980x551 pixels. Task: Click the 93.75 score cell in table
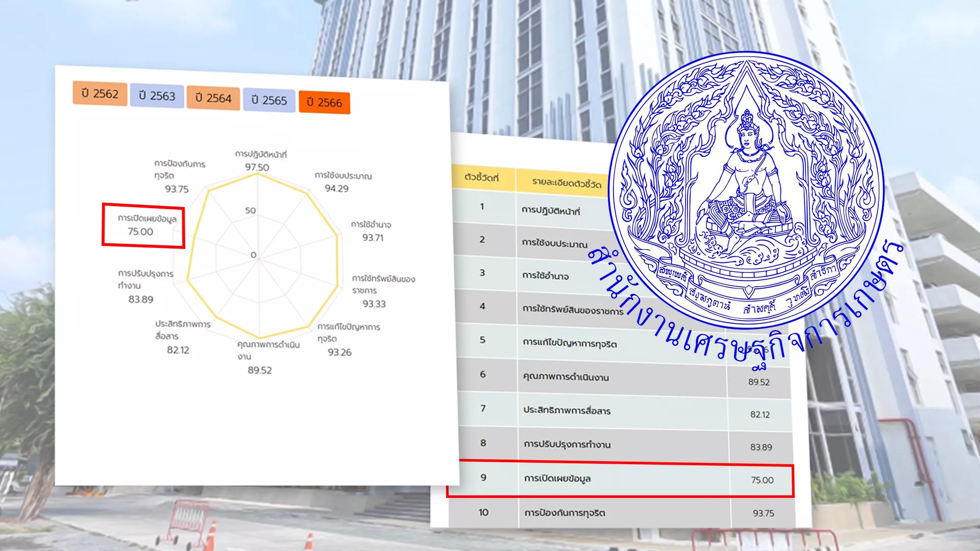click(x=763, y=513)
